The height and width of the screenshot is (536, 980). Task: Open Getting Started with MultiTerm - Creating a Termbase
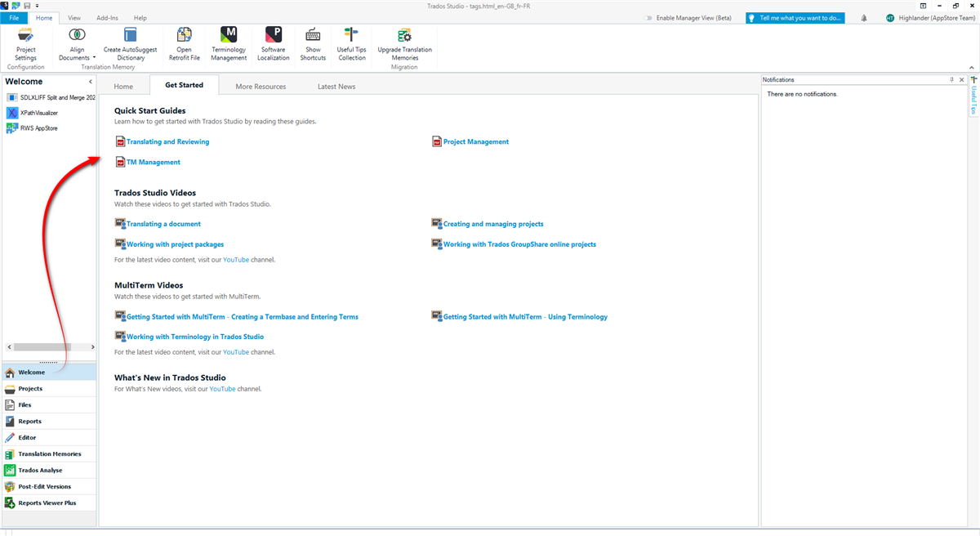pos(243,317)
